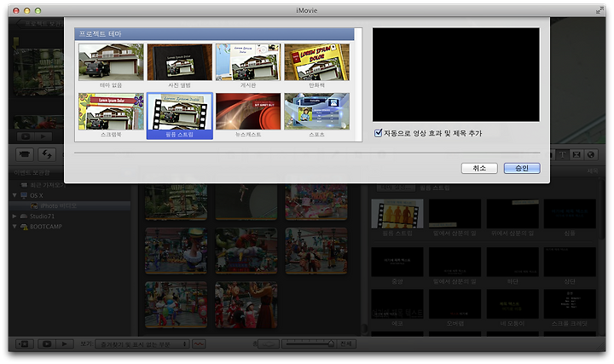Click the swap events and projects icon
614x364 pixels.
pos(47,154)
